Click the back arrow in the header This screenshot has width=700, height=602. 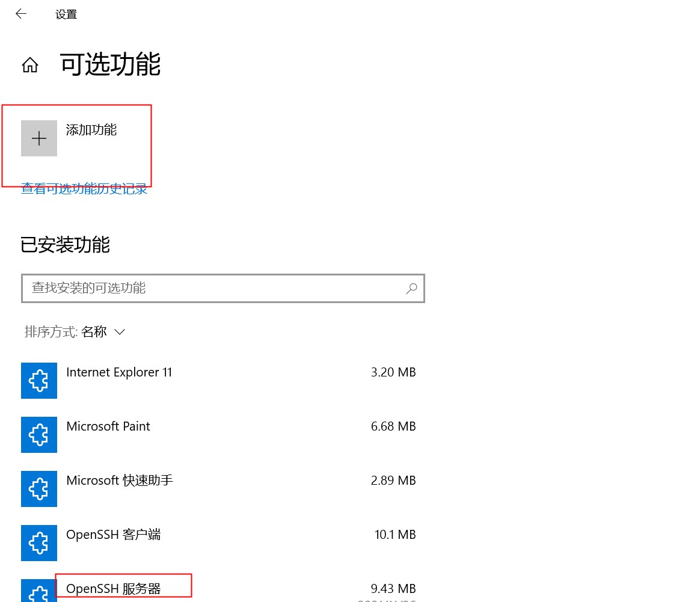click(20, 13)
